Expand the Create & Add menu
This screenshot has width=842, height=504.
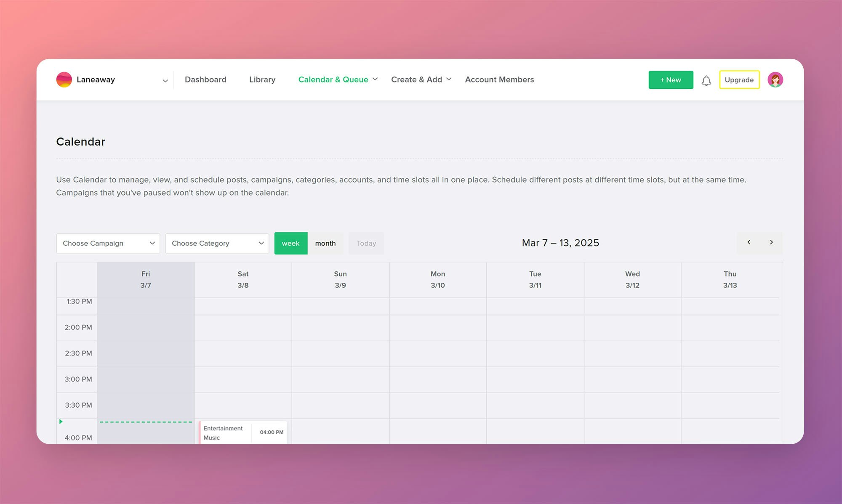click(x=449, y=79)
